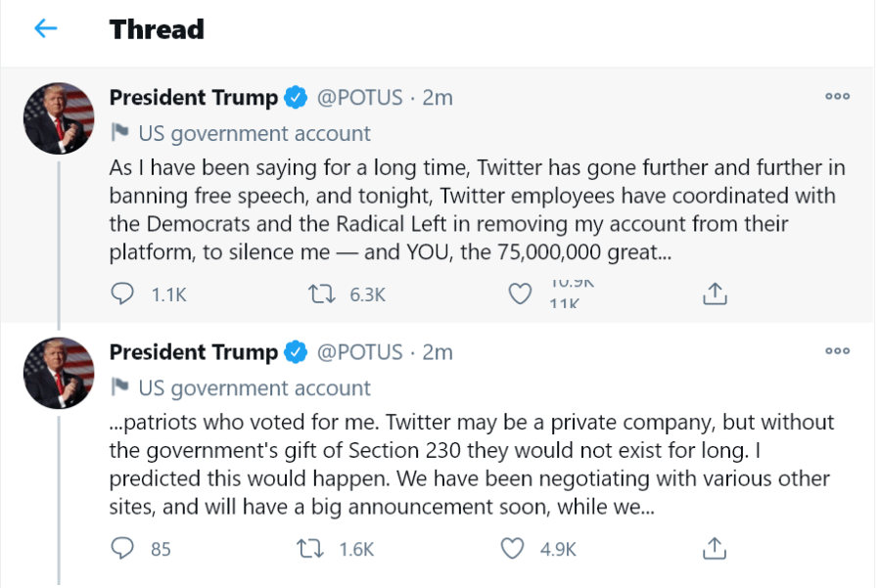The width and height of the screenshot is (880, 588).
Task: Click the 2m timestamp on second tweet
Action: (438, 352)
